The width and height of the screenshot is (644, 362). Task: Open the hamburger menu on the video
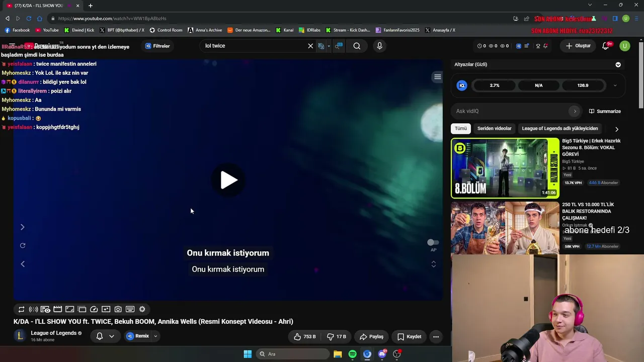[x=437, y=77]
